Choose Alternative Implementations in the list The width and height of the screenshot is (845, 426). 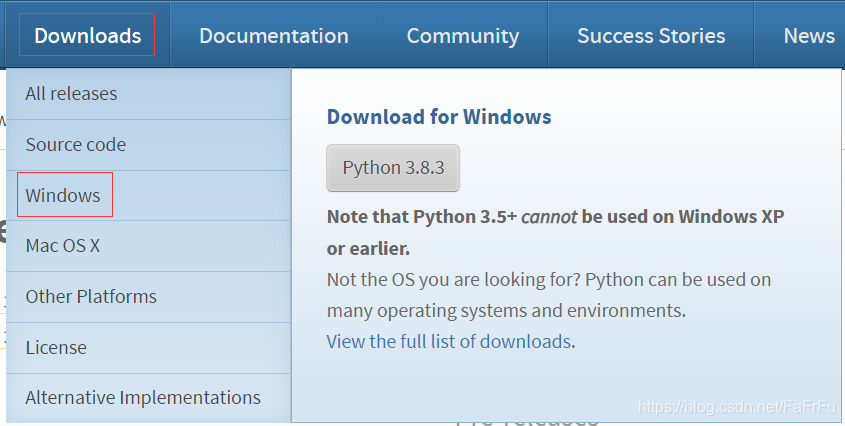[148, 397]
